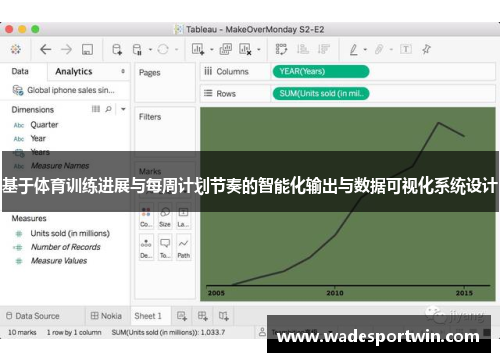Toggle the dimensions view-as-list grid icon
Viewport: 500px width, 362px height.
[x=96, y=109]
